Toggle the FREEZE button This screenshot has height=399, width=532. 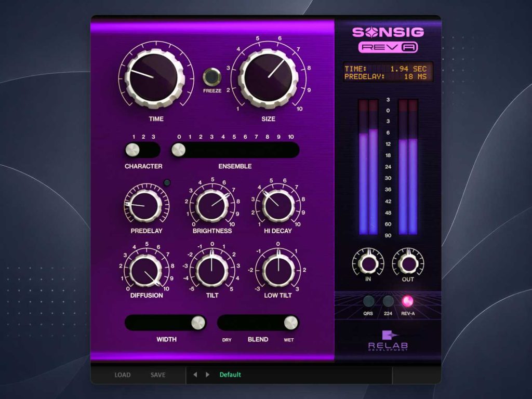(212, 77)
